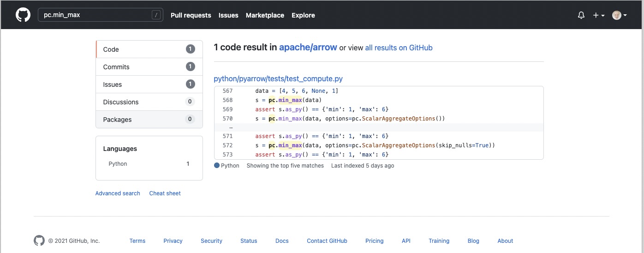Open python/pyarrow/tests/test_compute.py file
This screenshot has height=253, width=644.
coord(278,79)
